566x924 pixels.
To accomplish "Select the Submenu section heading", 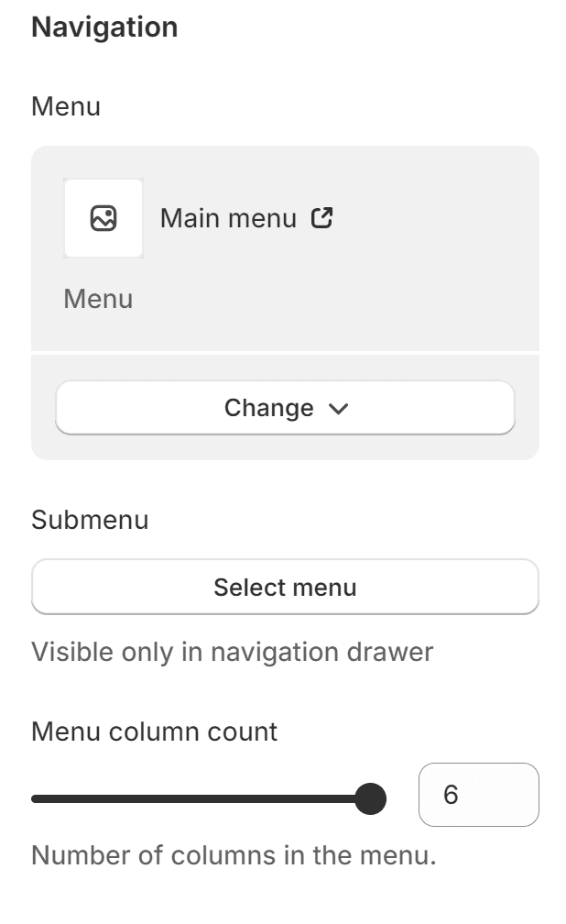I will pos(90,520).
